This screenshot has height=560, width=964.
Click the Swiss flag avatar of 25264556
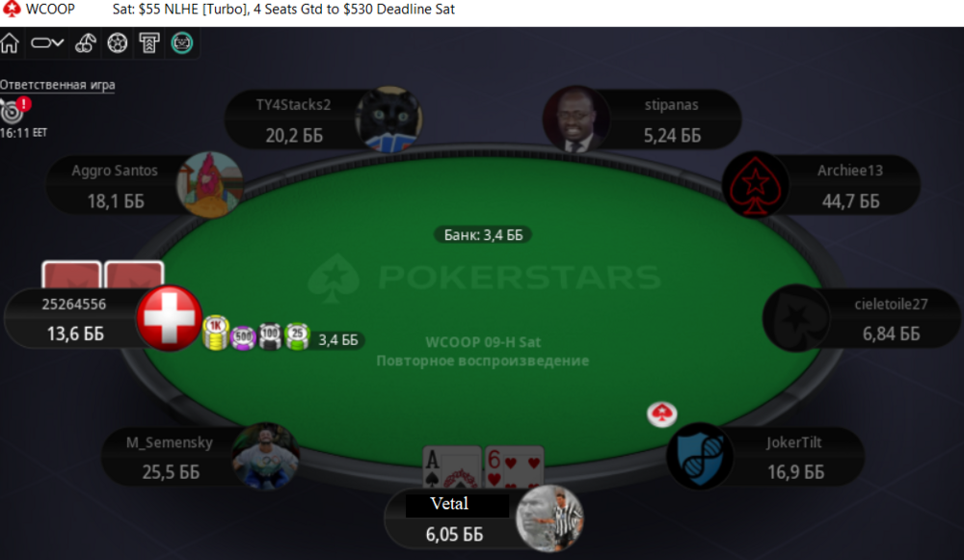(x=169, y=318)
